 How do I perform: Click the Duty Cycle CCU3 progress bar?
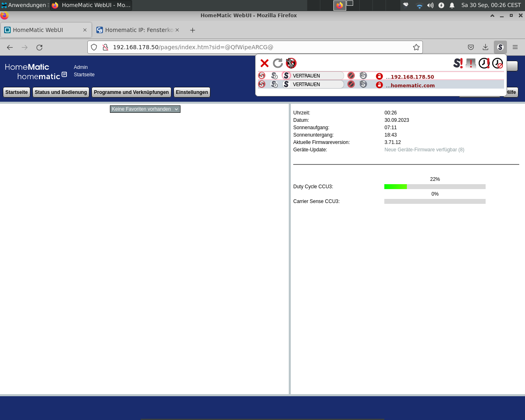point(435,187)
